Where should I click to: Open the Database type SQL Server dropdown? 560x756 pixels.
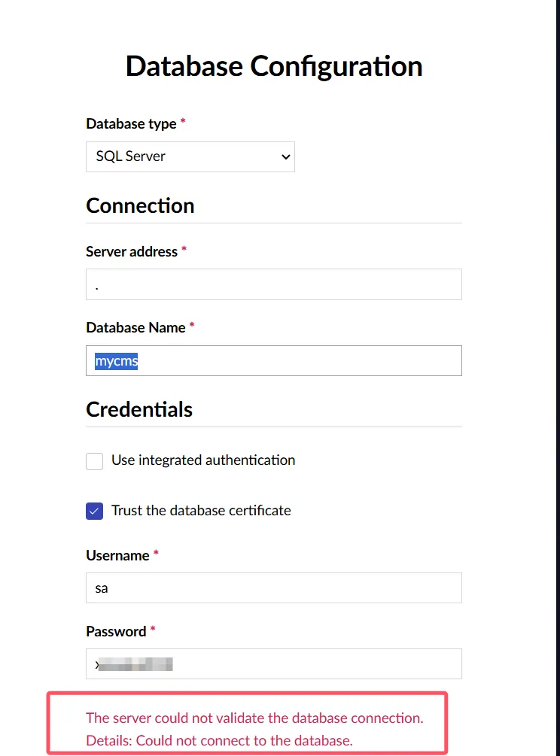point(190,156)
